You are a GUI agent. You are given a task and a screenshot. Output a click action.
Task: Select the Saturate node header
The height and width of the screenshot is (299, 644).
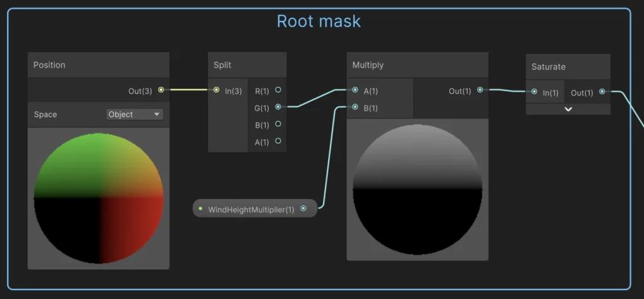tap(568, 66)
